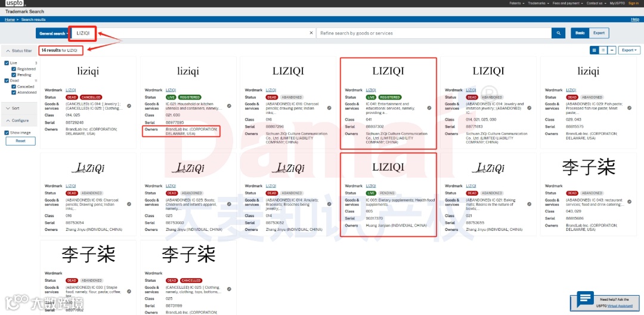The width and height of the screenshot is (644, 315).
Task: Clear the LIZIQI search term with X
Action: 311,33
